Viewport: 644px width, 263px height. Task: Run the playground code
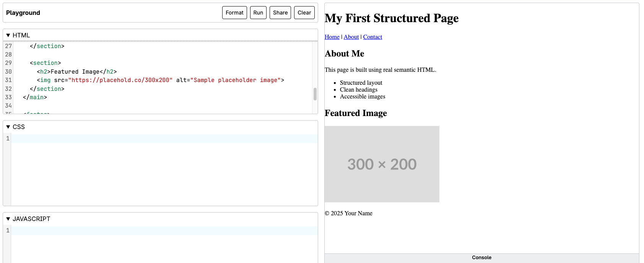click(258, 13)
